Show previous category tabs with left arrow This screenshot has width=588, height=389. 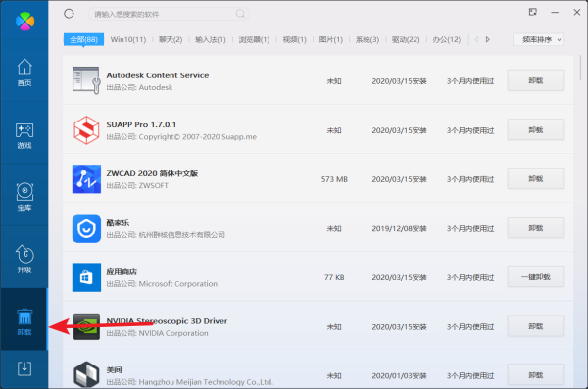tap(476, 39)
